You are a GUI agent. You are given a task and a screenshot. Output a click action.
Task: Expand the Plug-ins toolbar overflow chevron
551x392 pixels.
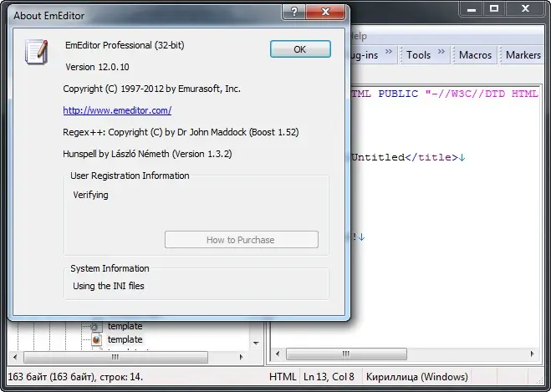point(388,52)
